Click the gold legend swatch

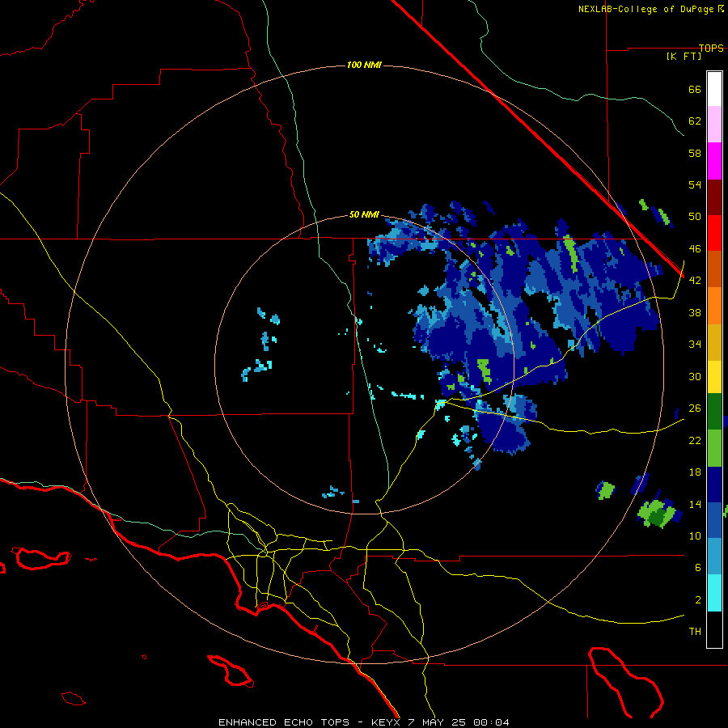tap(714, 342)
